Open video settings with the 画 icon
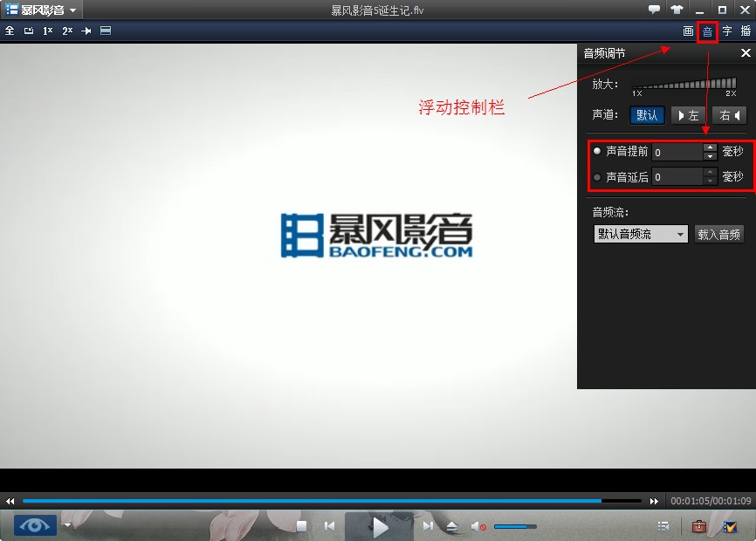 pyautogui.click(x=688, y=31)
